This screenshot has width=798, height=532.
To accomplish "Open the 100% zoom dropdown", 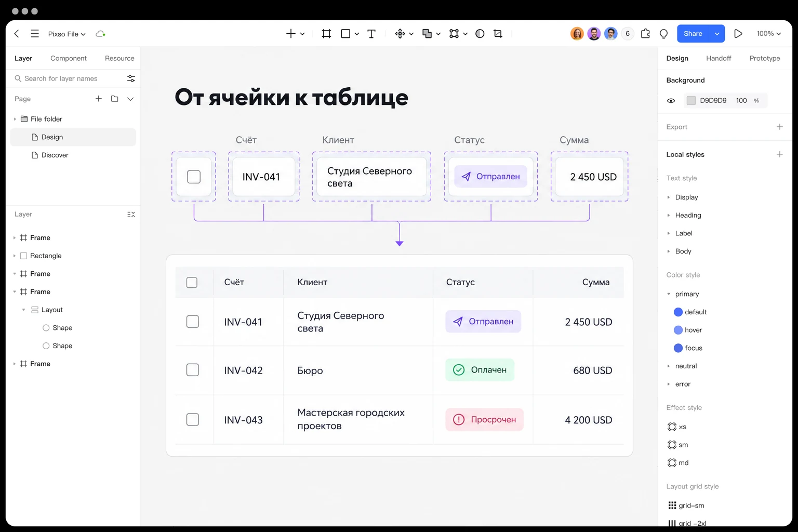I will [768, 34].
